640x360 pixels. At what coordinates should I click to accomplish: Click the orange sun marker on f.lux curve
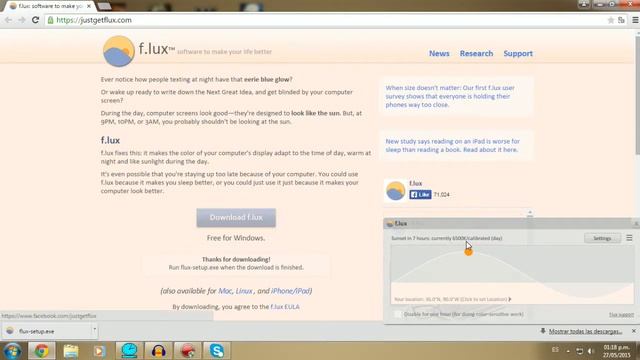click(469, 252)
